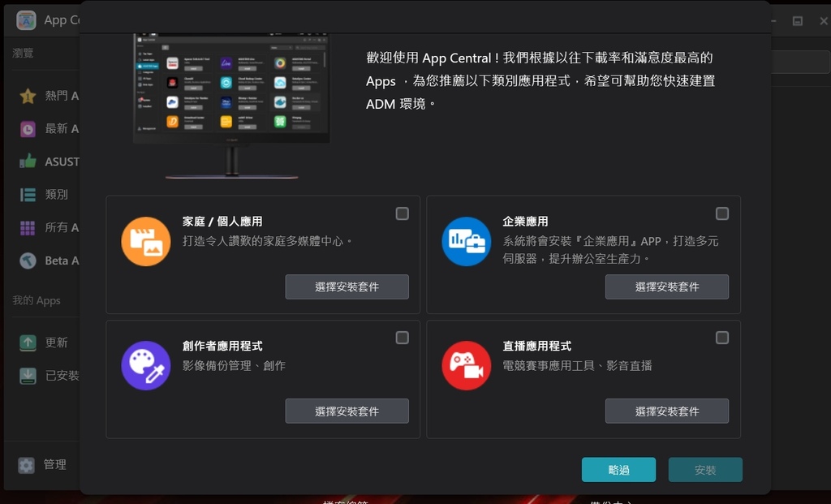Click 選擇安裝套件 under 企業應用

coord(667,286)
